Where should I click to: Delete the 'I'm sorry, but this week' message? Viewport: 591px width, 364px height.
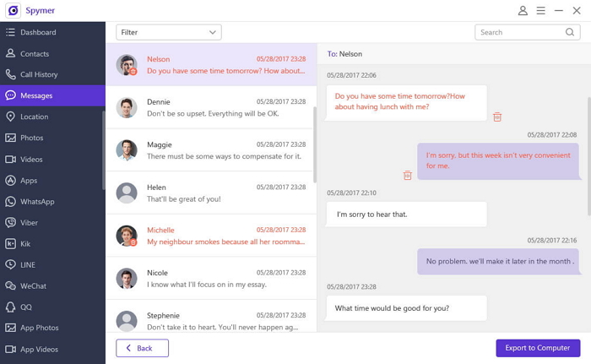coord(407,175)
